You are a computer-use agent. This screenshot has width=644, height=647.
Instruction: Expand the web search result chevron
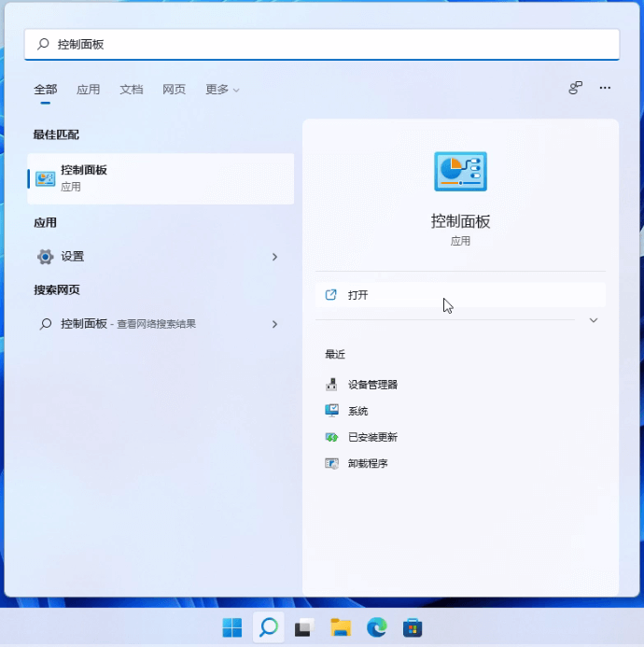pyautogui.click(x=274, y=324)
